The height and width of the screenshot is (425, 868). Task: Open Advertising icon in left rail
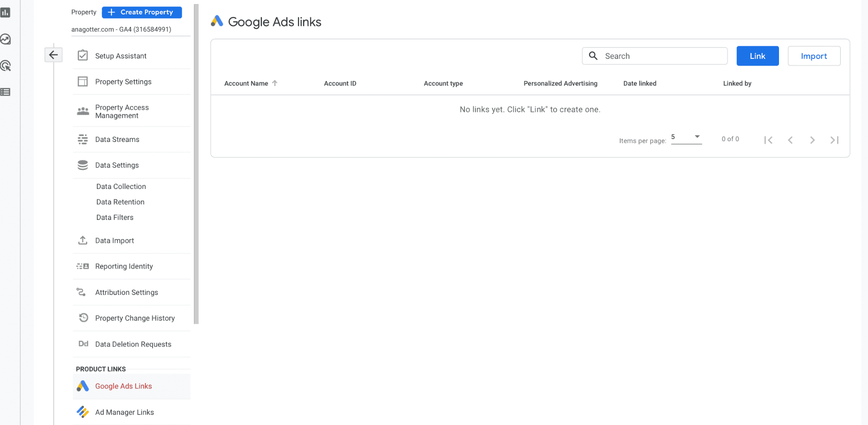pyautogui.click(x=5, y=66)
